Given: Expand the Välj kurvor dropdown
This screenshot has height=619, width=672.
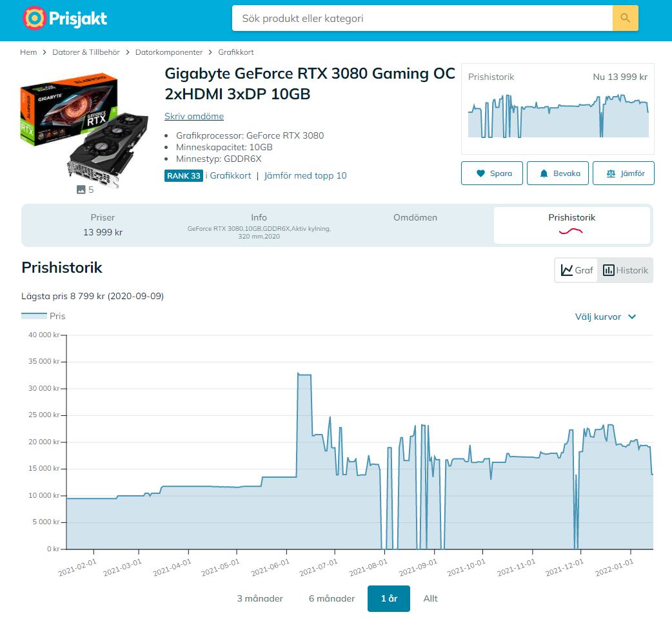Looking at the screenshot, I should tap(605, 317).
